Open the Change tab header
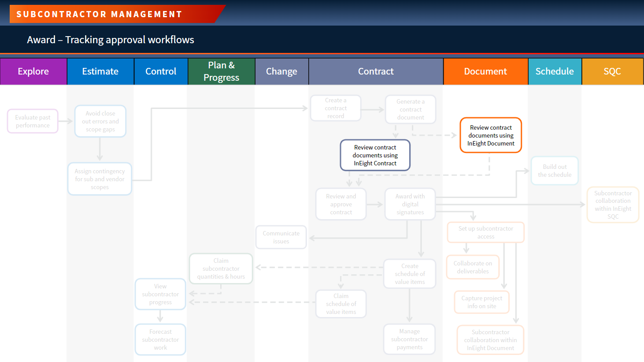Viewport: 644px width, 362px height. [282, 71]
